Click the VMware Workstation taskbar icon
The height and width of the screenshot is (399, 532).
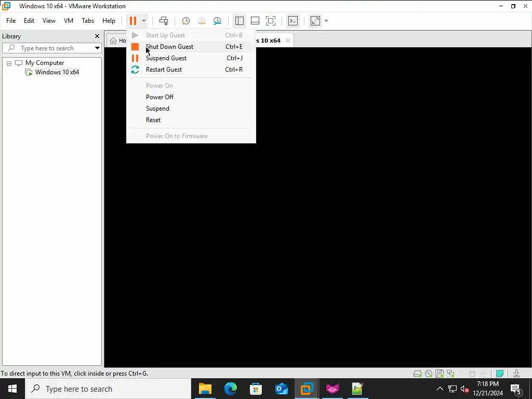point(307,389)
